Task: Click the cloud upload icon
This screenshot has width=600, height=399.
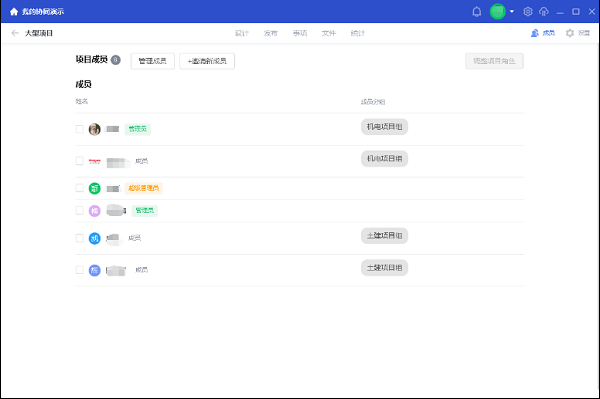Action: tap(543, 11)
